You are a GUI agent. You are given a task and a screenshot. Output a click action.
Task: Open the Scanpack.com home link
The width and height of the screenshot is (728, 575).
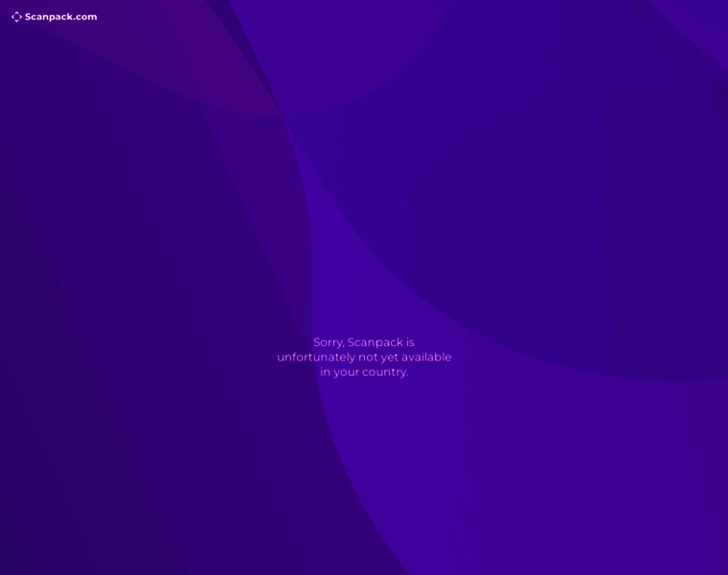55,17
